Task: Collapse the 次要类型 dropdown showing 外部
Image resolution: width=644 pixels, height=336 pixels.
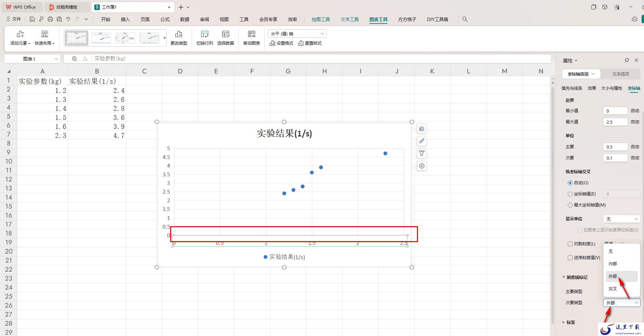Action: pyautogui.click(x=622, y=303)
